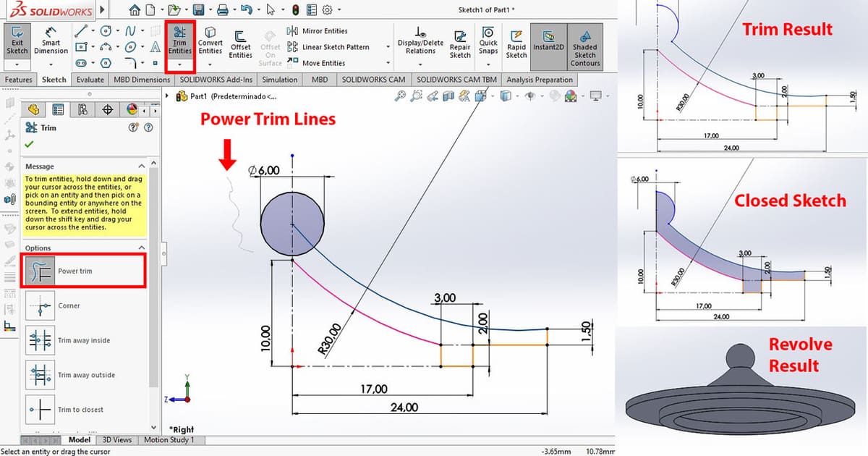Click the Quick Snaps icon
This screenshot has width=868, height=456.
point(488,41)
